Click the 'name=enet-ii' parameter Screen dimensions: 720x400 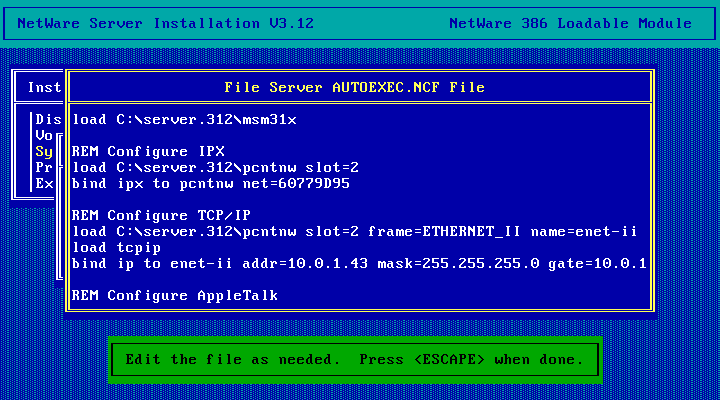coord(584,231)
